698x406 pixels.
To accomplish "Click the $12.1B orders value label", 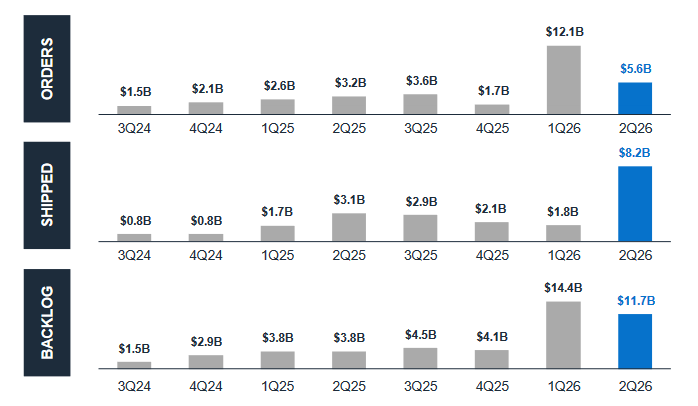I will [x=564, y=32].
